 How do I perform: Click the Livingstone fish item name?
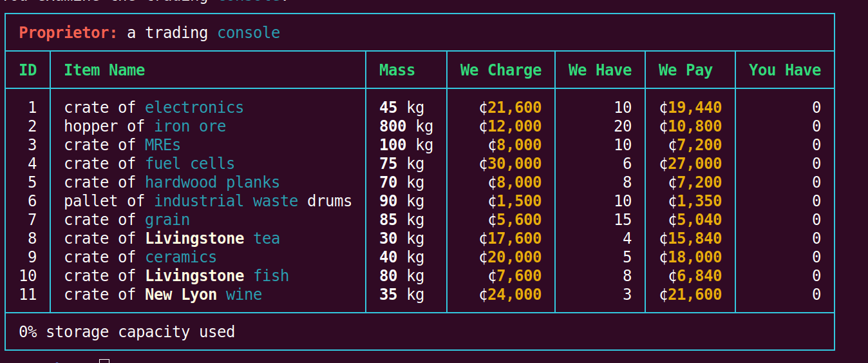tap(216, 275)
